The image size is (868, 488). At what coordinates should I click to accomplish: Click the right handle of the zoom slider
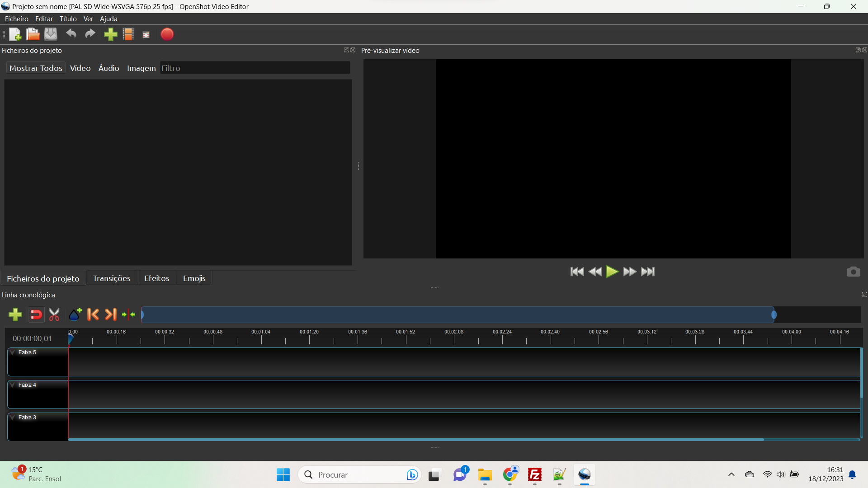[x=774, y=314]
